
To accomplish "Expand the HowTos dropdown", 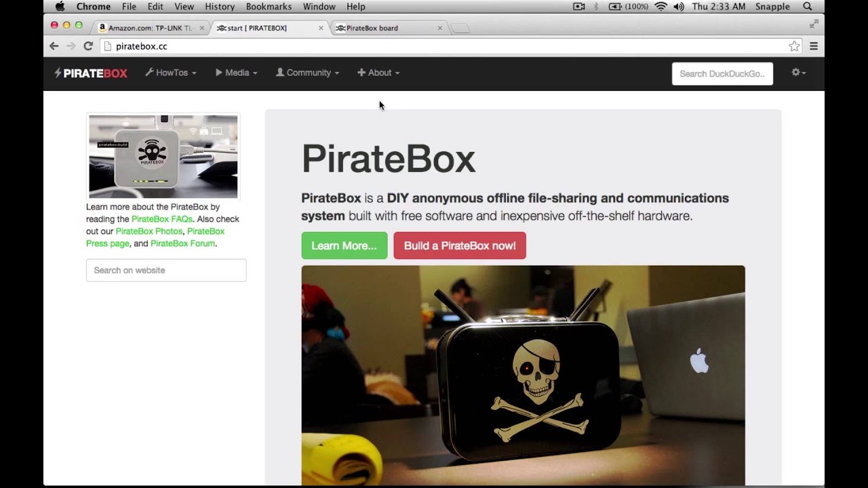I will click(x=171, y=73).
